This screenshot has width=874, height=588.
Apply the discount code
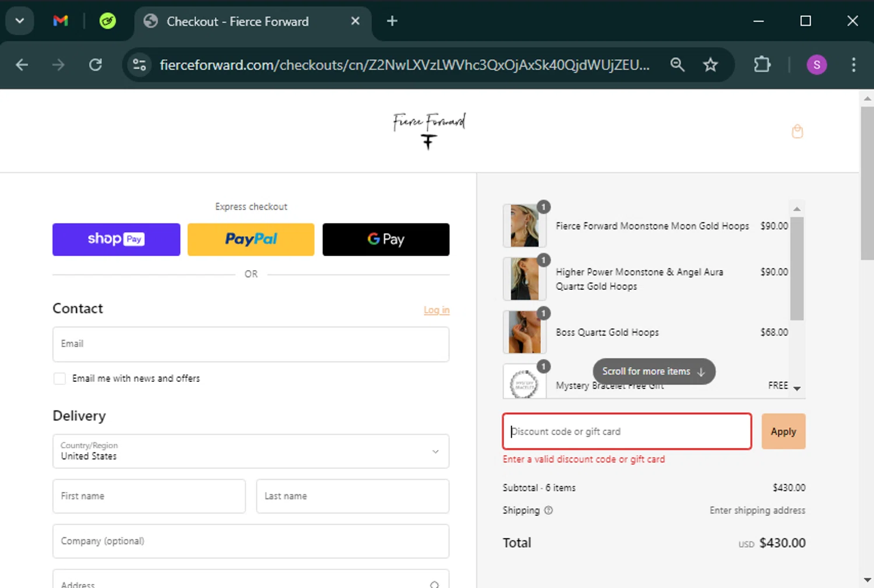[x=783, y=431]
